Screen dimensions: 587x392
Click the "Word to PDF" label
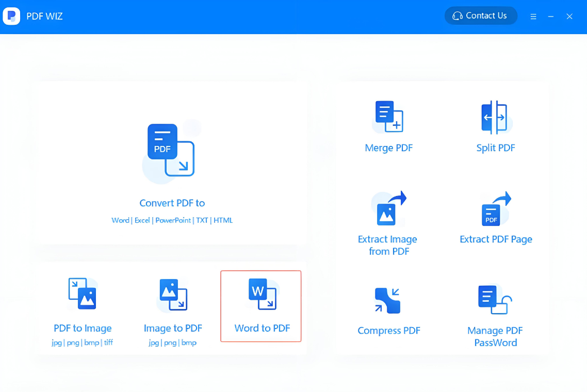[263, 329]
